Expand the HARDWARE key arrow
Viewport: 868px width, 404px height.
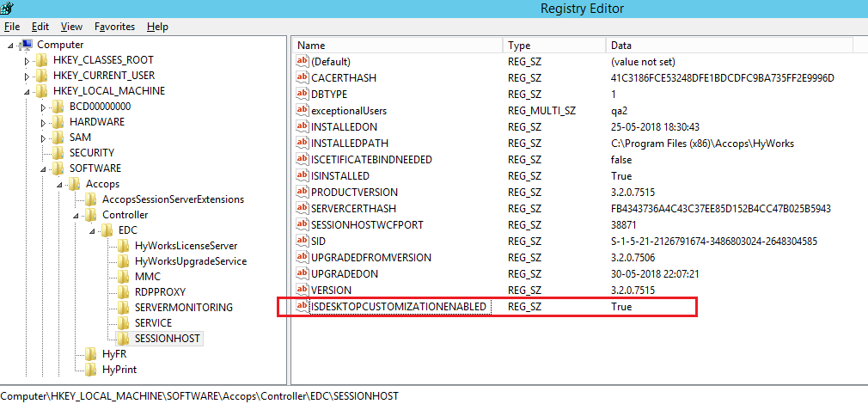tap(44, 122)
